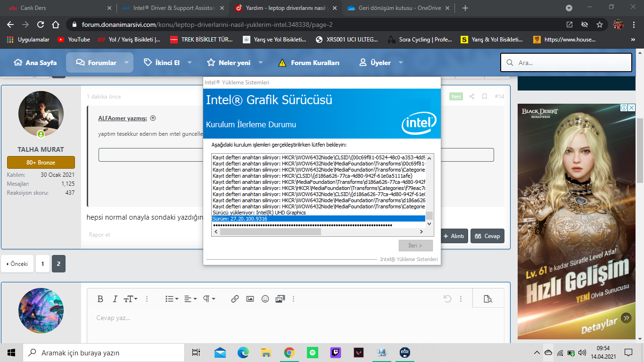Click installer log horizontal scrollbar left arrow
The width and height of the screenshot is (644, 362).
[215, 232]
